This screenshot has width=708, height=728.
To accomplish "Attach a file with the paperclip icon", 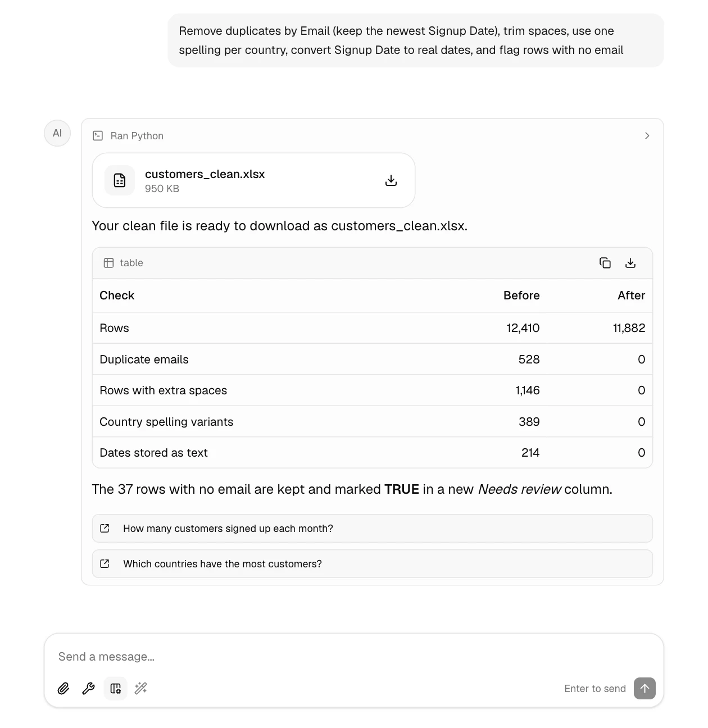I will coord(63,689).
